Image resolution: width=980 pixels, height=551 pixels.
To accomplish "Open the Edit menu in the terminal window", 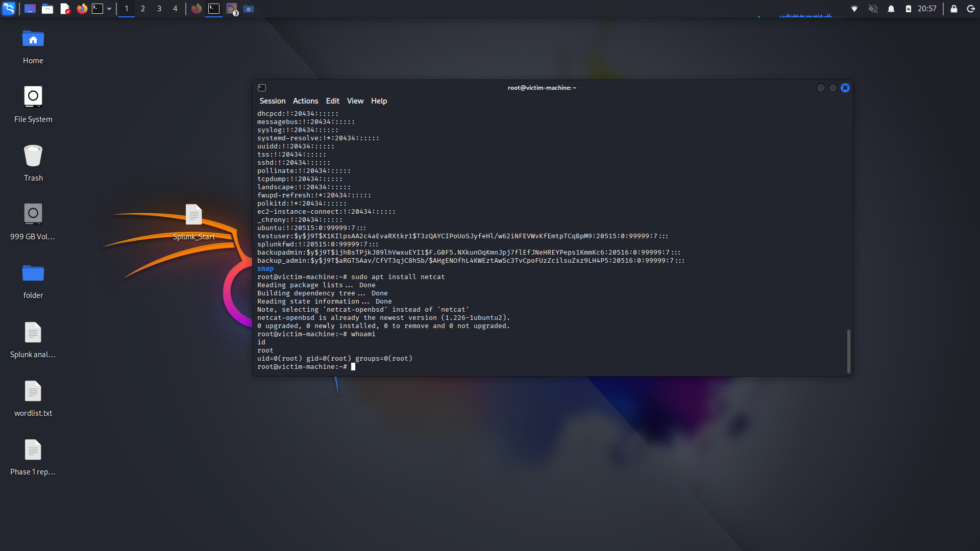I will click(332, 101).
